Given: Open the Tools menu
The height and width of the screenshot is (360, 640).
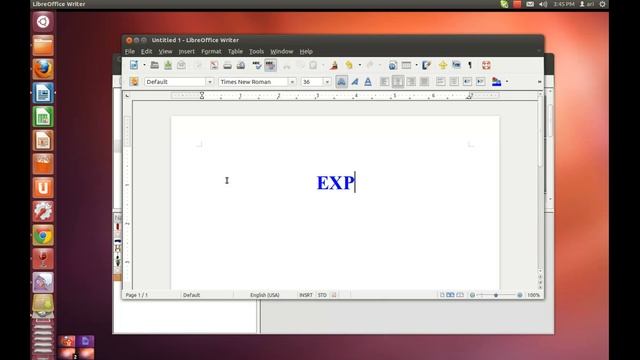Looking at the screenshot, I should 256,51.
